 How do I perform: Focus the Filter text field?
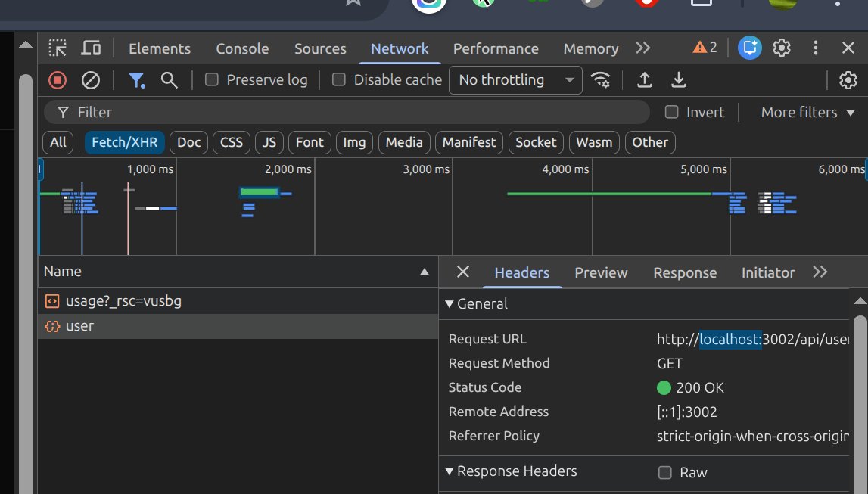click(347, 112)
